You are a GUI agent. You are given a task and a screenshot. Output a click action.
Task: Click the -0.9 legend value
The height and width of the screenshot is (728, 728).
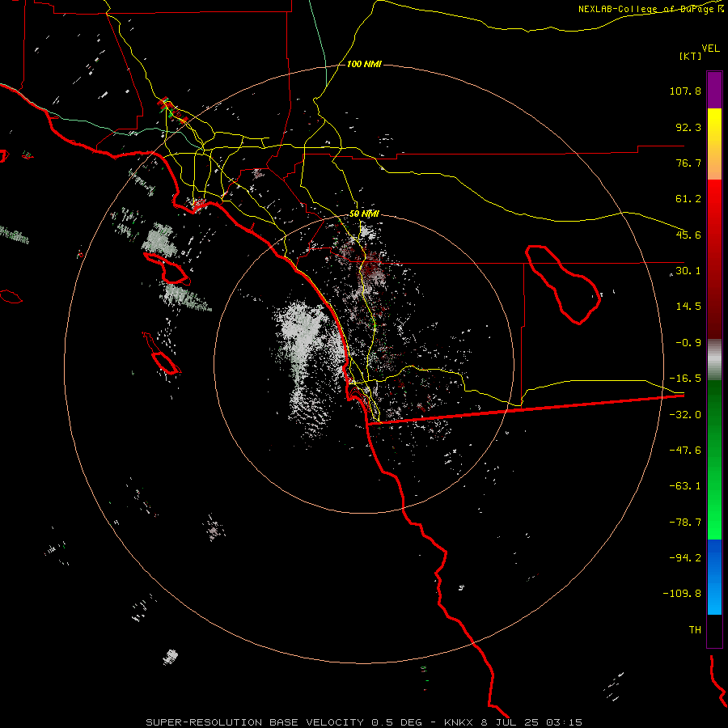tap(688, 343)
